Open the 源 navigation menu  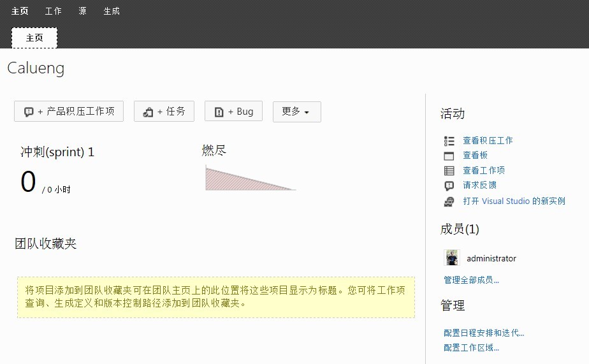83,11
